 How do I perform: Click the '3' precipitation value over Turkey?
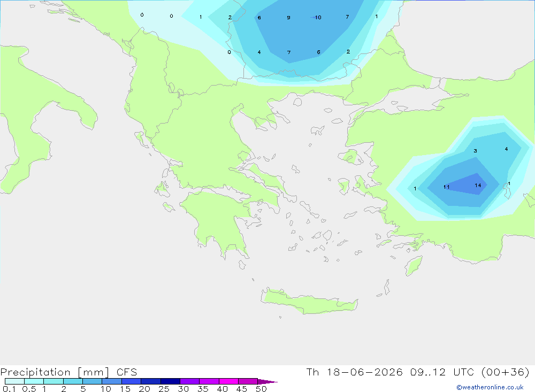click(x=475, y=151)
